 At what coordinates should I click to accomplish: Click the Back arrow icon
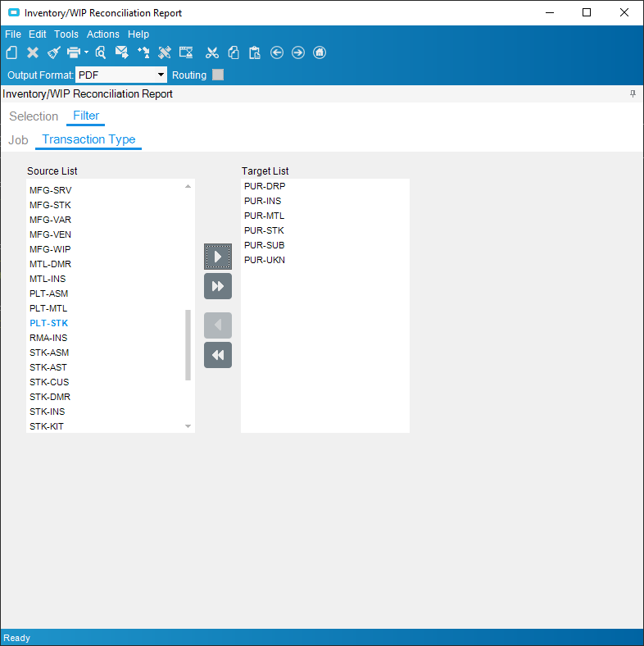tap(277, 52)
